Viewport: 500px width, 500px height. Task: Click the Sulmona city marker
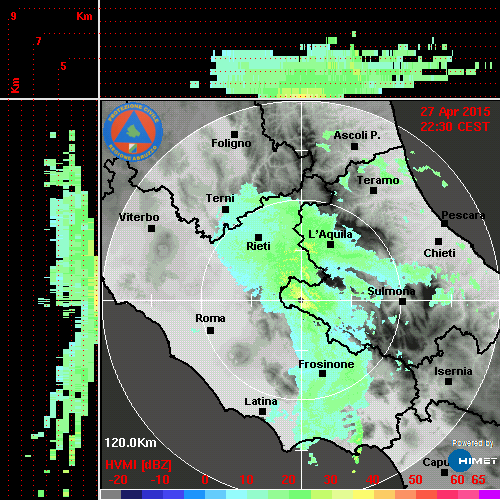pyautogui.click(x=402, y=302)
